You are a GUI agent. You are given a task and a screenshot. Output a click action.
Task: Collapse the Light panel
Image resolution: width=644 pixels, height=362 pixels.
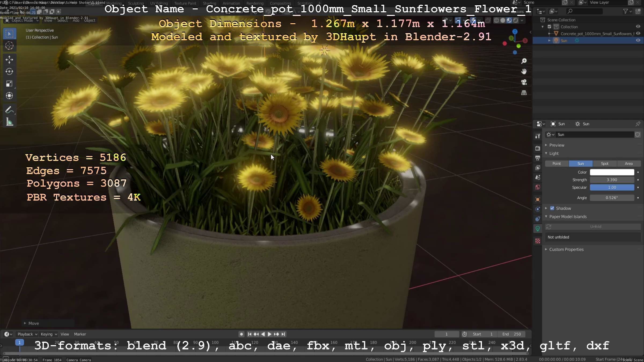point(546,153)
